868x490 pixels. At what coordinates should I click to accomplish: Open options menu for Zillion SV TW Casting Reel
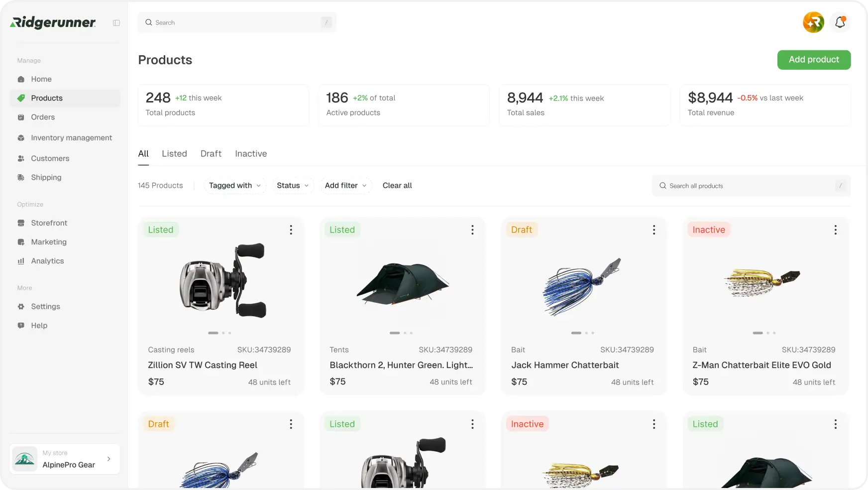291,230
